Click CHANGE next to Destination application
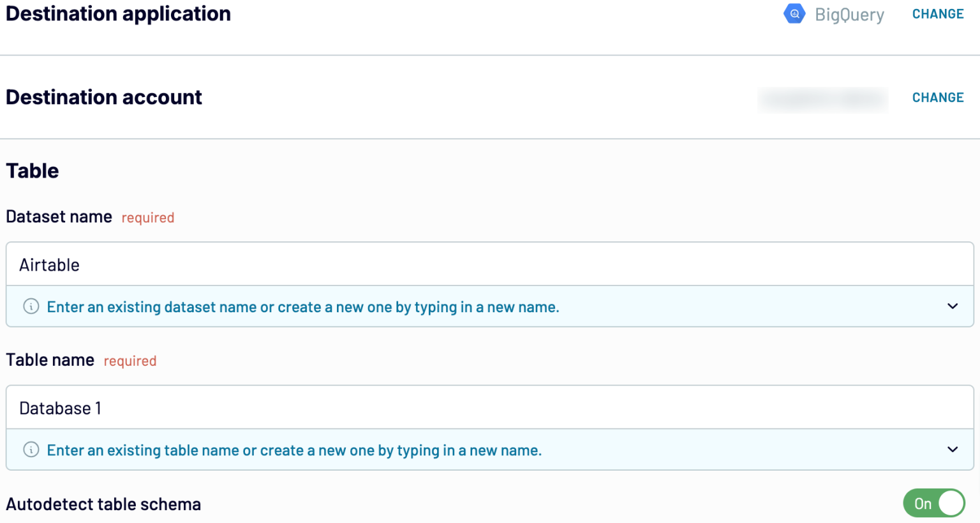This screenshot has height=523, width=980. [937, 14]
